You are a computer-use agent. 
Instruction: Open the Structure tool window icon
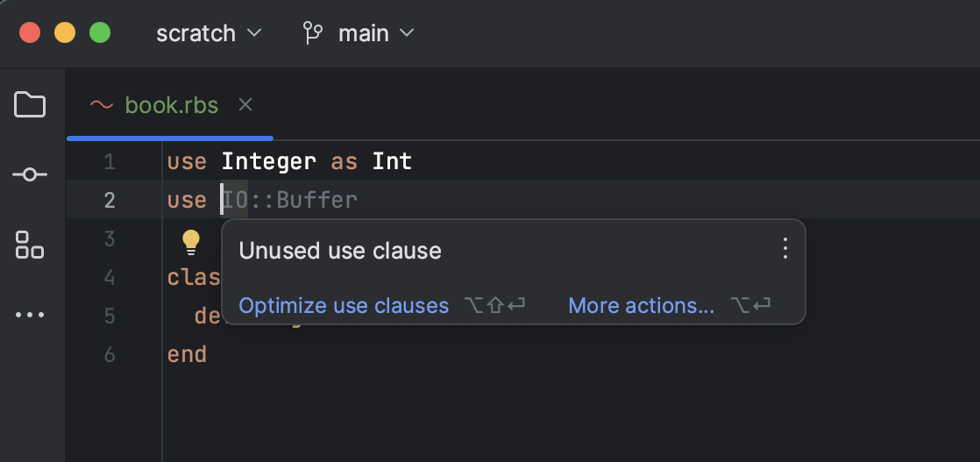pyautogui.click(x=30, y=245)
